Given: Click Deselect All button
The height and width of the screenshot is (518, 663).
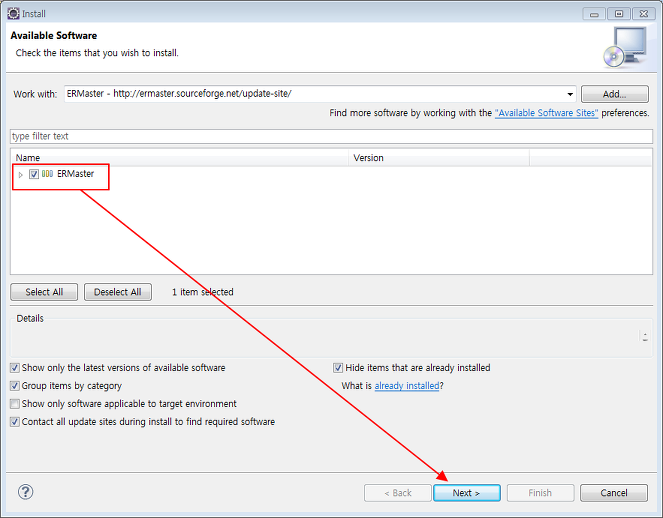Looking at the screenshot, I should tap(118, 292).
